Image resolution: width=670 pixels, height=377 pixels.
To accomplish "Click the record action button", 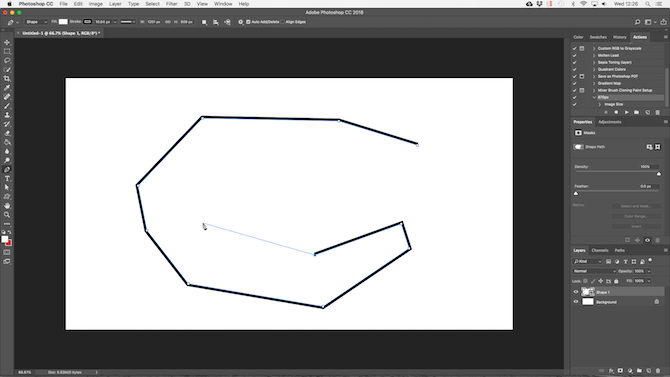I will (616, 112).
